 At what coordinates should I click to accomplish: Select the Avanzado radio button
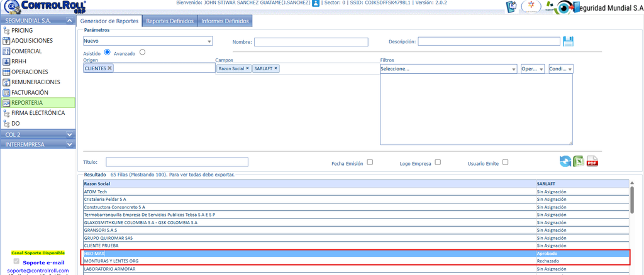(143, 52)
